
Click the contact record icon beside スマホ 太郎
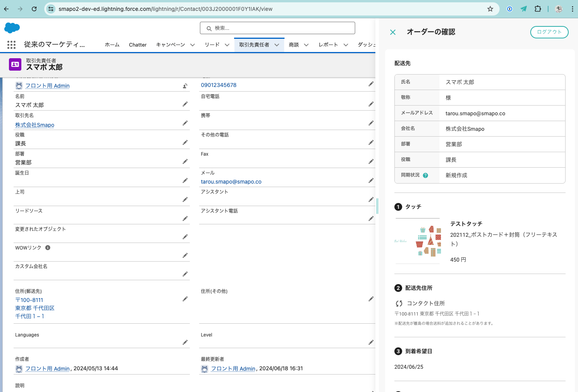(15, 64)
